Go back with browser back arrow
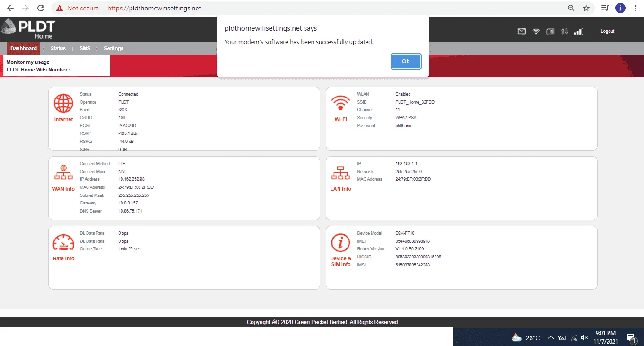This screenshot has height=346, width=644. pos(10,8)
